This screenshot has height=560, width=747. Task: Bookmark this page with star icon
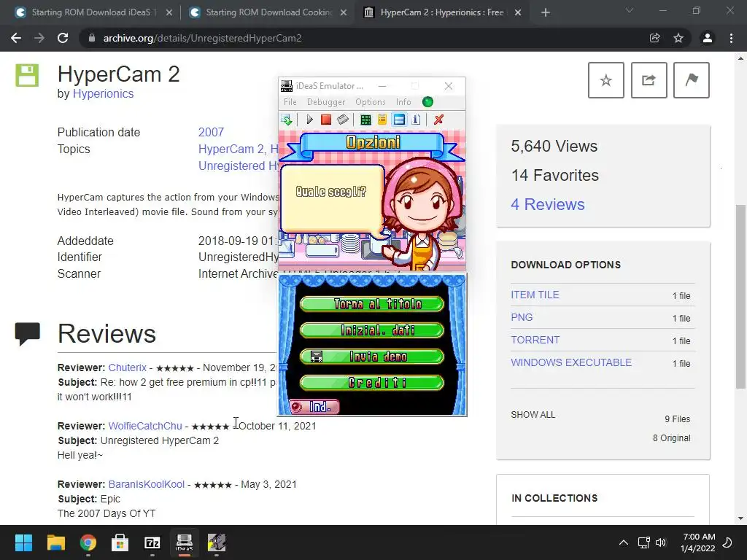click(678, 38)
